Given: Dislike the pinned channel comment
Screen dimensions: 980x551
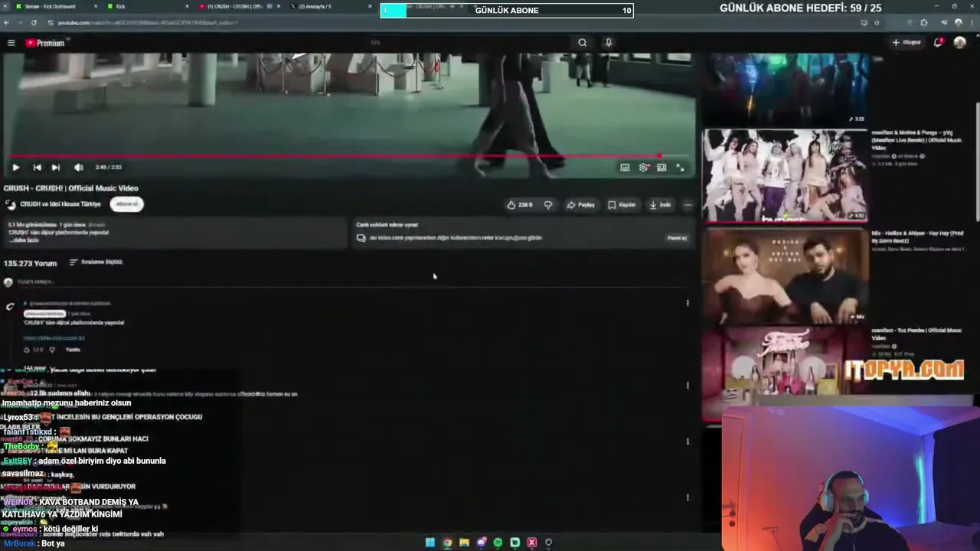Looking at the screenshot, I should [x=52, y=350].
